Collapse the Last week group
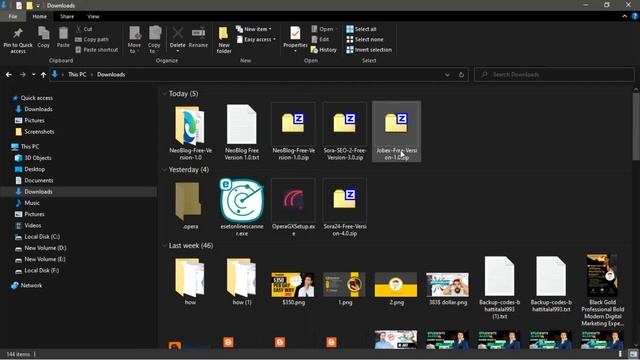The width and height of the screenshot is (640, 360). pos(164,246)
